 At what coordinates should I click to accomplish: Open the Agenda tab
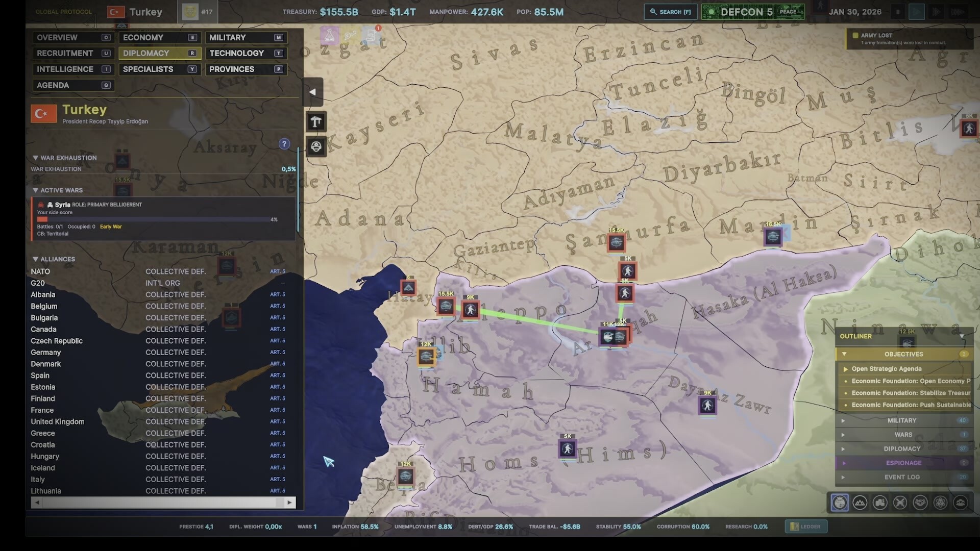pyautogui.click(x=72, y=85)
